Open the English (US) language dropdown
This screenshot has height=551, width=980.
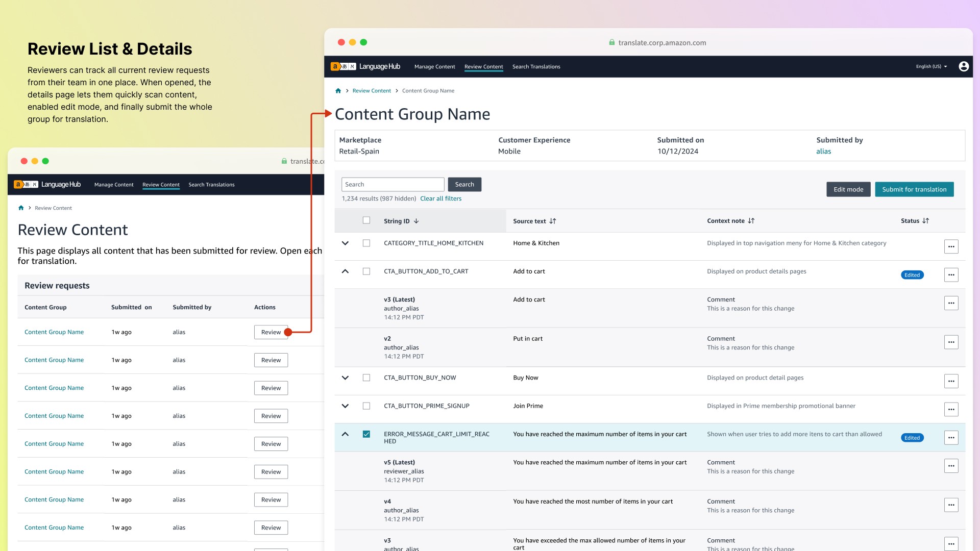coord(932,66)
